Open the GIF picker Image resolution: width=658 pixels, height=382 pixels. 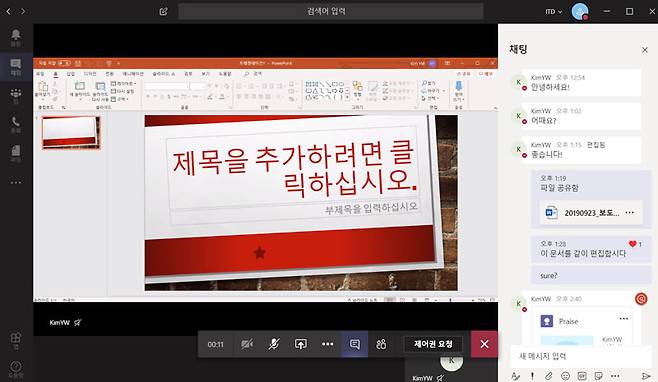582,376
